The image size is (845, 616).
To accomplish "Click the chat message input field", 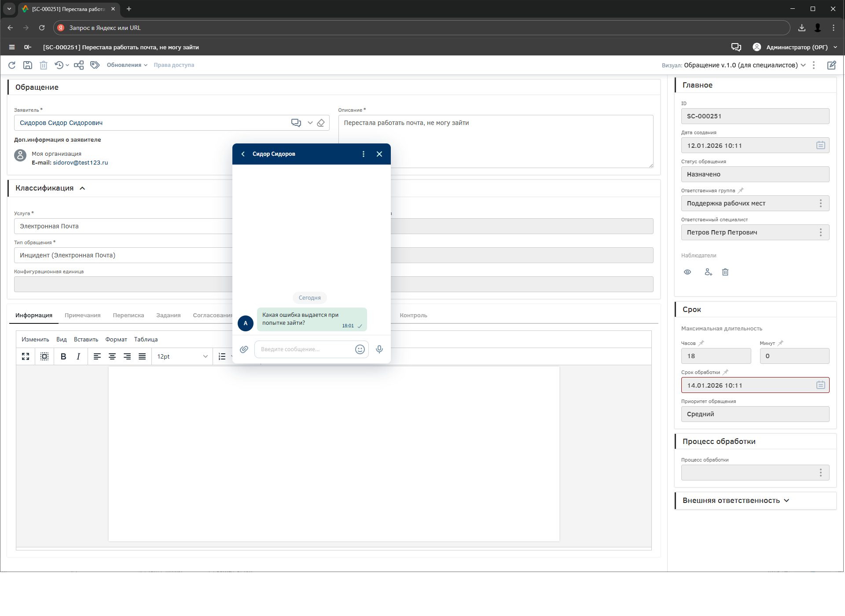I will [x=305, y=349].
